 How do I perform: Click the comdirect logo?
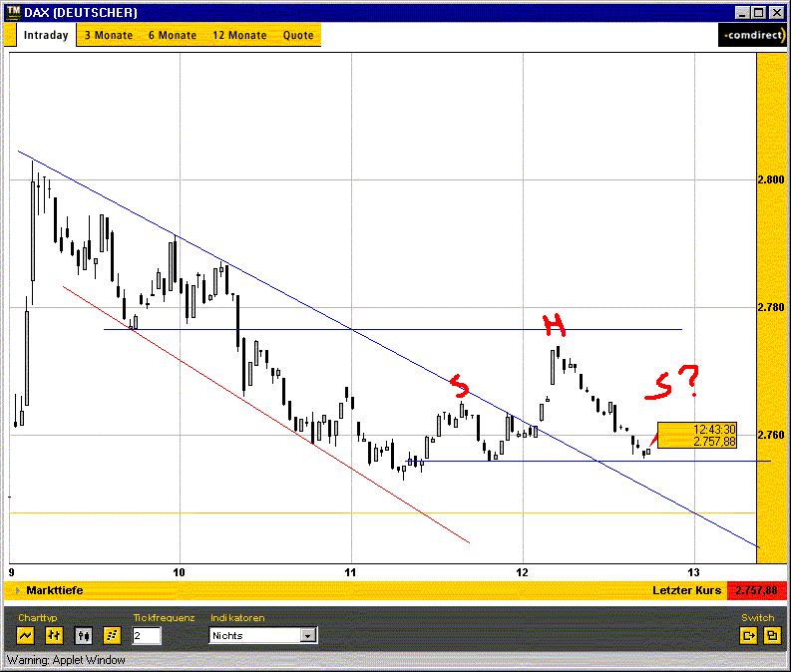pyautogui.click(x=753, y=35)
